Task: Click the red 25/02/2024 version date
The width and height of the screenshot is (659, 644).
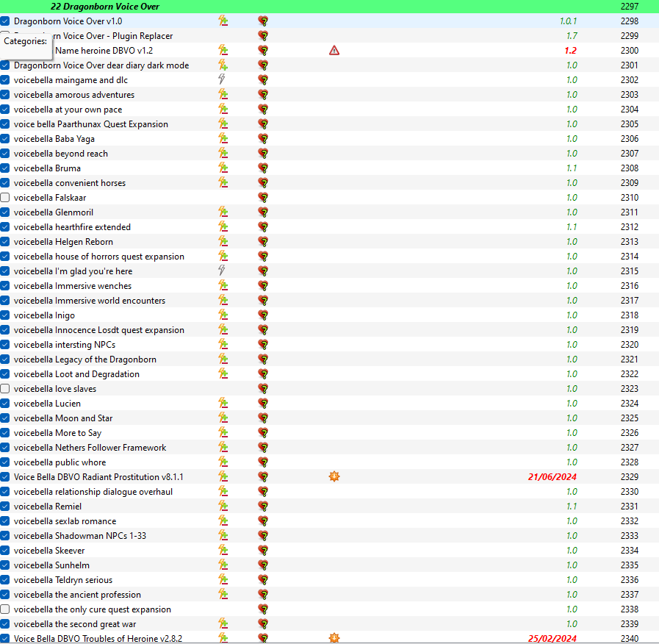Action: pyautogui.click(x=552, y=638)
